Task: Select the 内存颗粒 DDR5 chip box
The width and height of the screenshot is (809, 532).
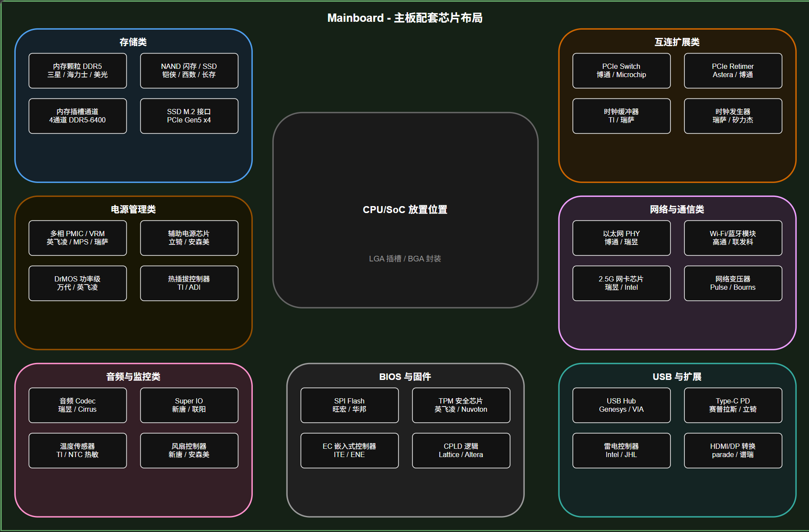Action: pyautogui.click(x=78, y=71)
